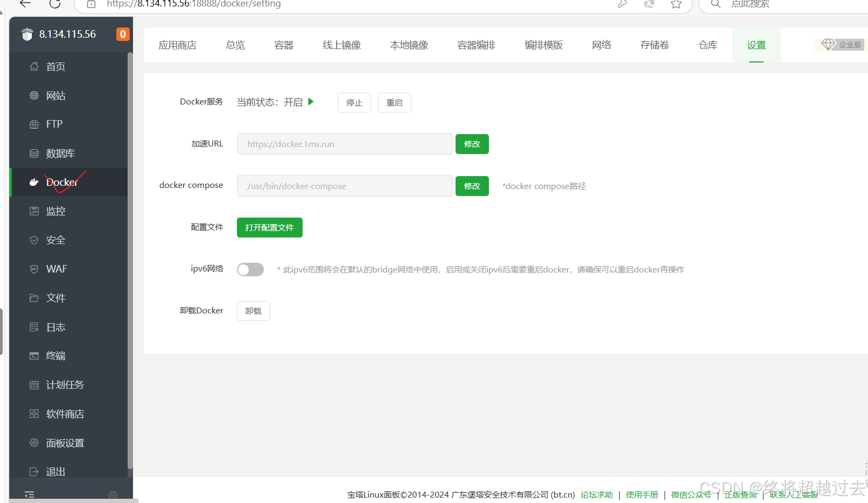Screen dimensions: 868x503
Task: Click the gear icon beside 面板设置
Action: coord(34,443)
